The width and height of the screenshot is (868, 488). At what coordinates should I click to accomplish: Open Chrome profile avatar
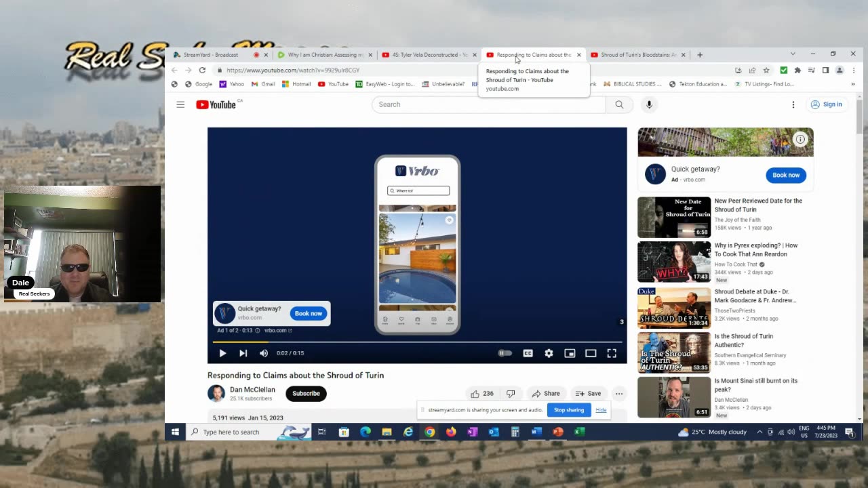point(839,70)
